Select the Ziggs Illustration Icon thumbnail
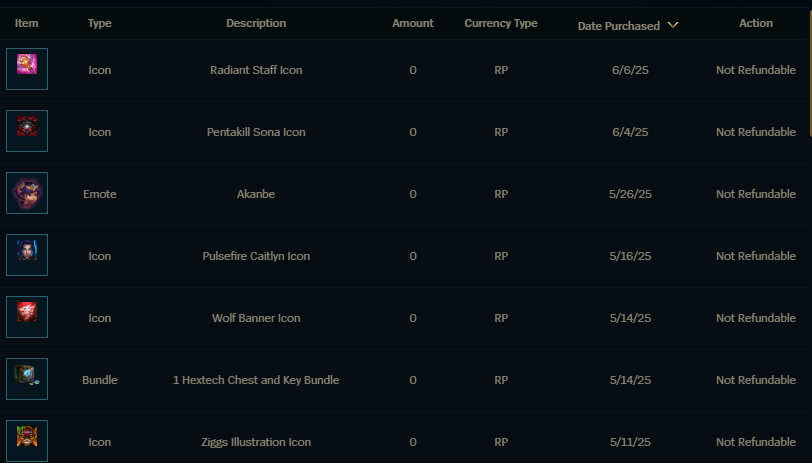This screenshot has height=463, width=812. (x=27, y=441)
